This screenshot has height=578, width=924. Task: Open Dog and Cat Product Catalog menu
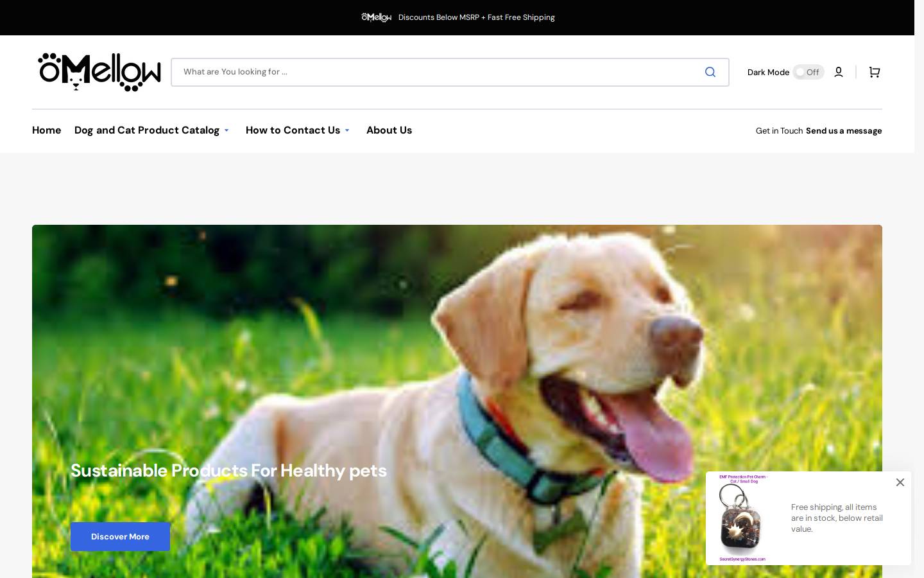click(147, 130)
